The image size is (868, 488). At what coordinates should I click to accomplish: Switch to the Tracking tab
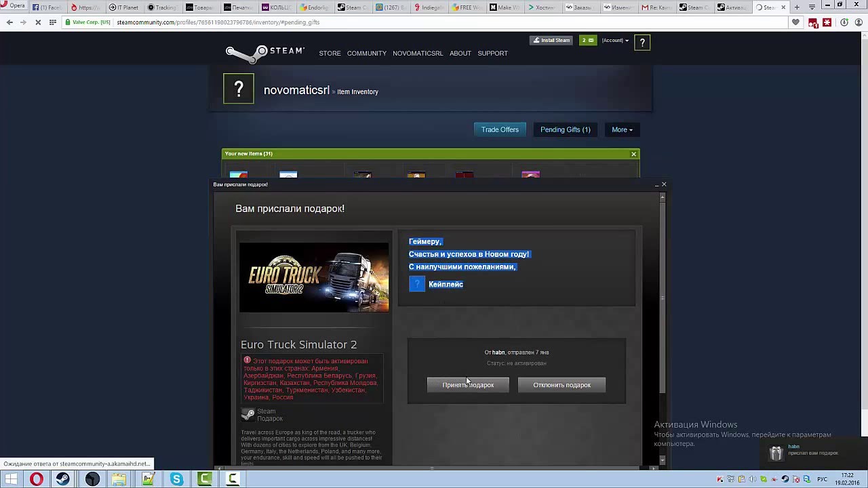tap(163, 7)
